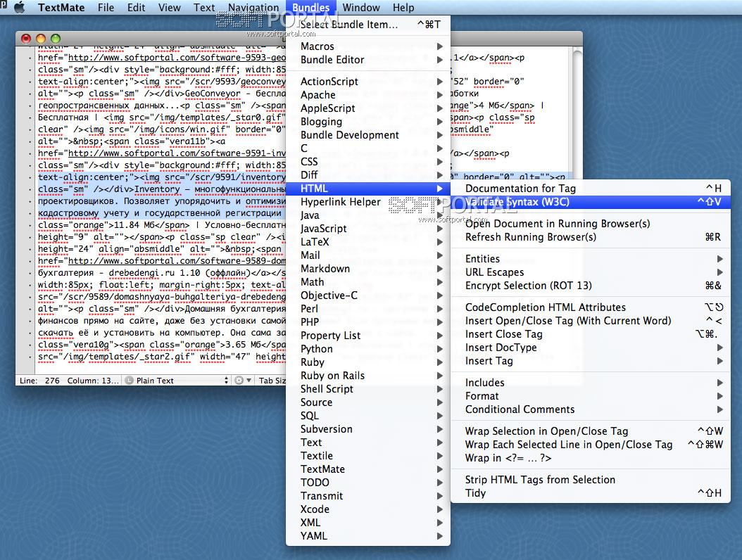The width and height of the screenshot is (742, 560).
Task: Expand the Objective-C bundle submenu
Action: pyautogui.click(x=368, y=295)
